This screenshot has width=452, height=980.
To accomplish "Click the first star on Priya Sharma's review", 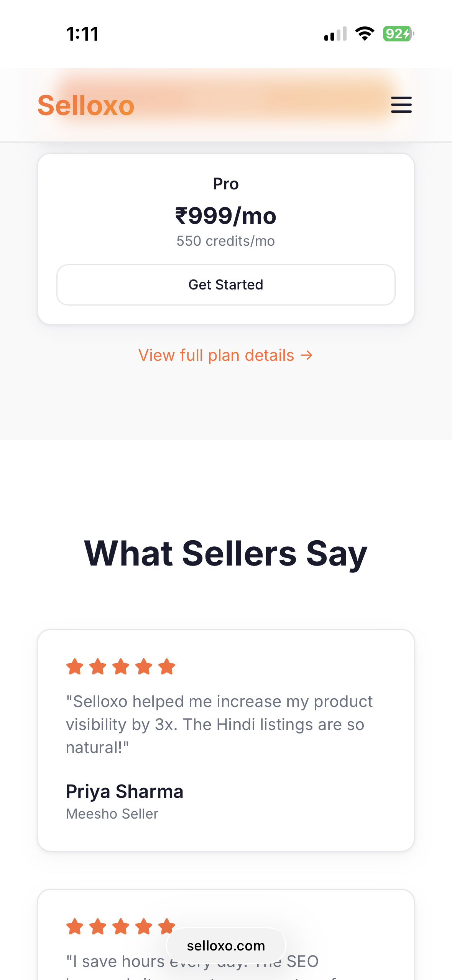I will [x=76, y=666].
